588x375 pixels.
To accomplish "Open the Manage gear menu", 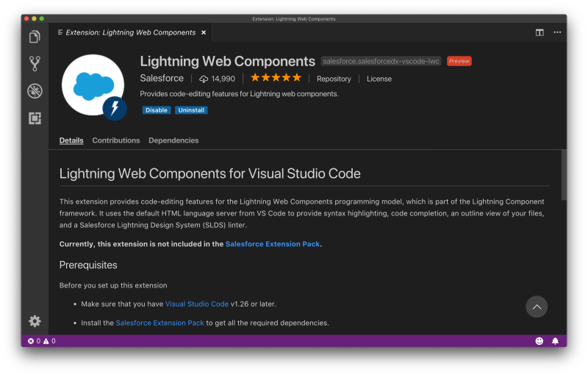I will 35,321.
